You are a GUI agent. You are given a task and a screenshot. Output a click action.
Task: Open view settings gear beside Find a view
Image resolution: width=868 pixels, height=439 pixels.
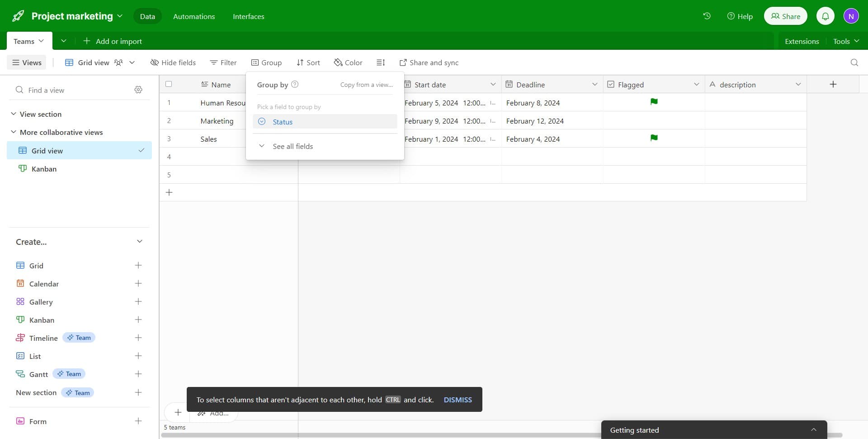point(138,90)
